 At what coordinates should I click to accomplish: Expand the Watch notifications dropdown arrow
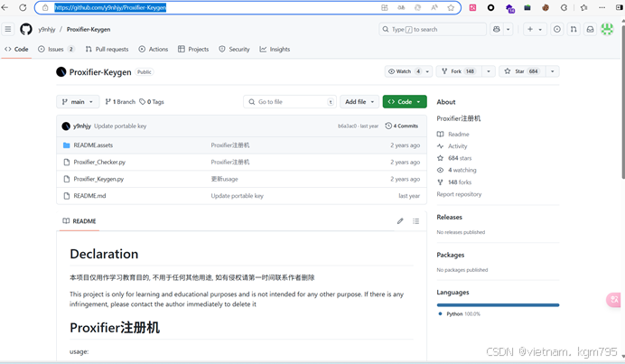pos(427,71)
